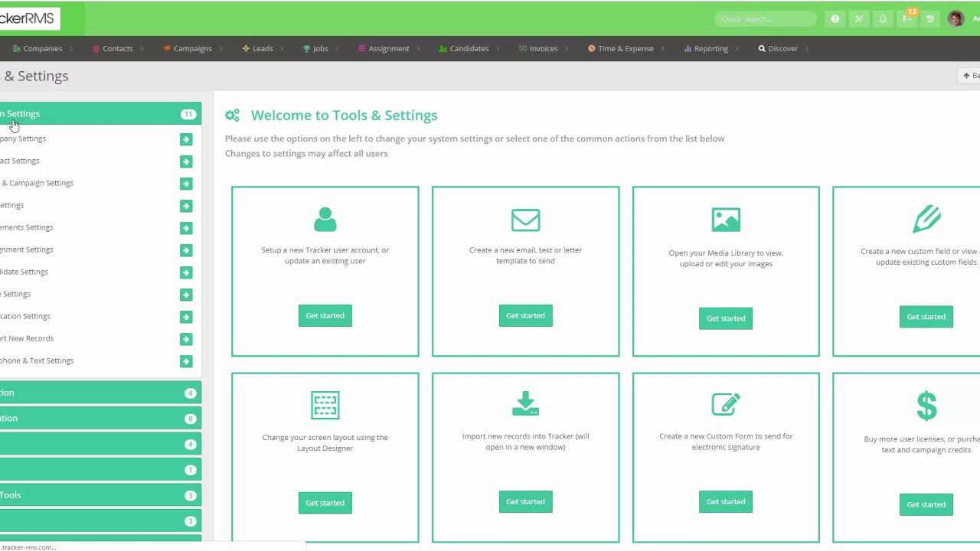
Task: Open the help question-mark icon
Action: tap(835, 19)
